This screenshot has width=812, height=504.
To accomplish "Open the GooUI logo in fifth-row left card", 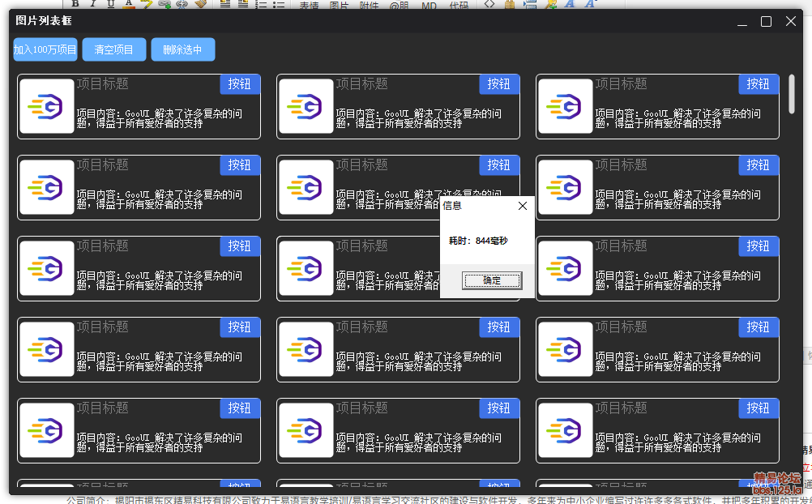I will point(47,430).
